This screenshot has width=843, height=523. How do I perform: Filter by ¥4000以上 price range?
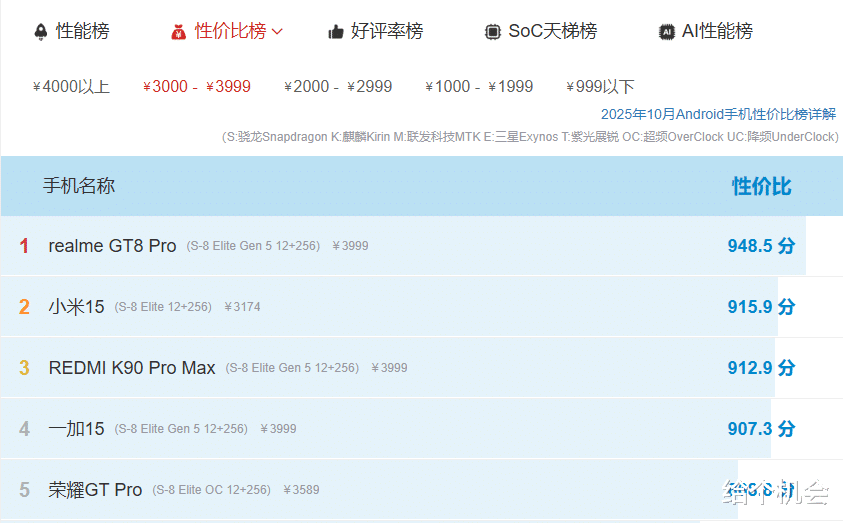(x=71, y=87)
